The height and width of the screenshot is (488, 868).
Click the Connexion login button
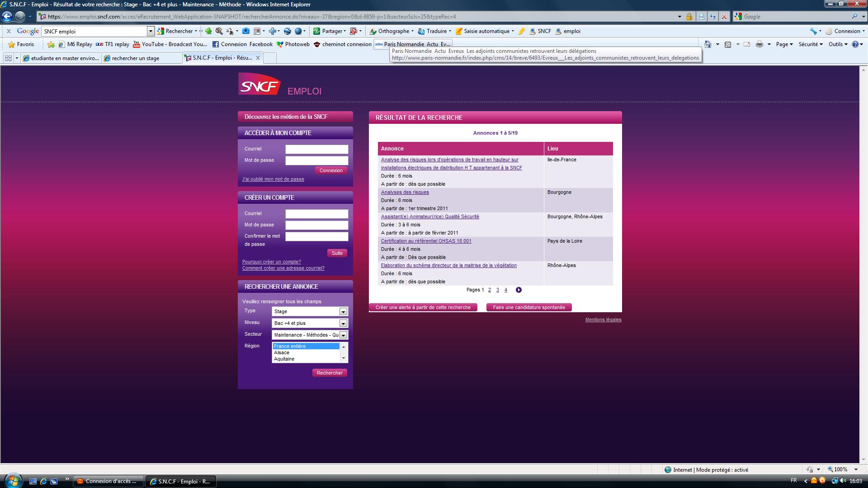(331, 170)
